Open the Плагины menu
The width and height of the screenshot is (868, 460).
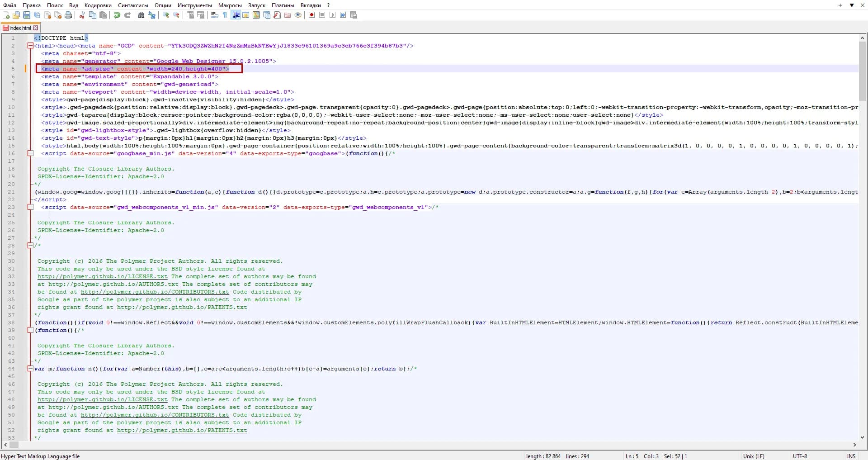point(283,5)
